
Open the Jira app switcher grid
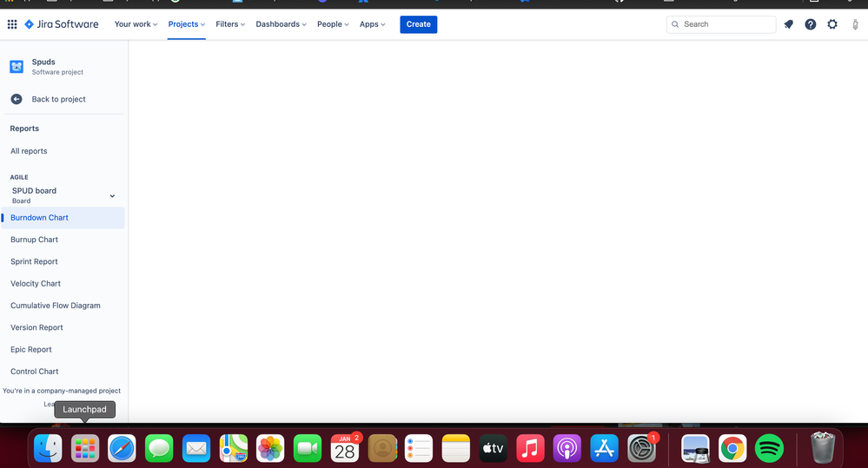12,24
